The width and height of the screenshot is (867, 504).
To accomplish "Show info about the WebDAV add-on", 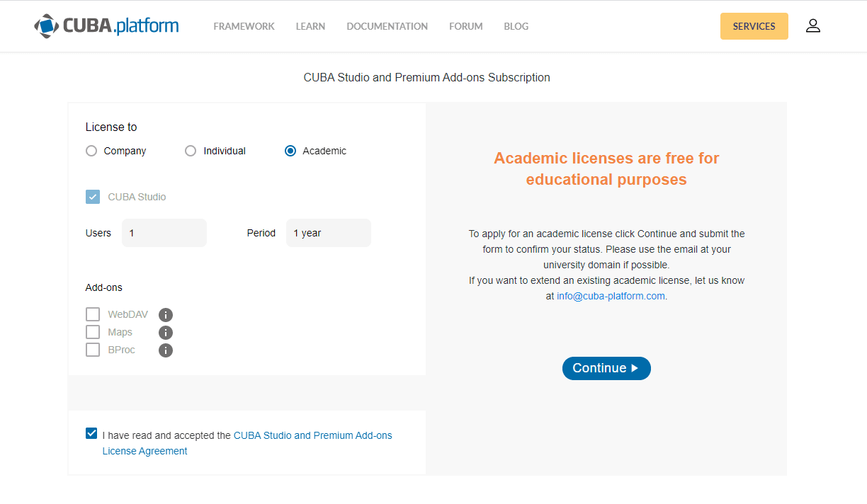I will point(166,315).
